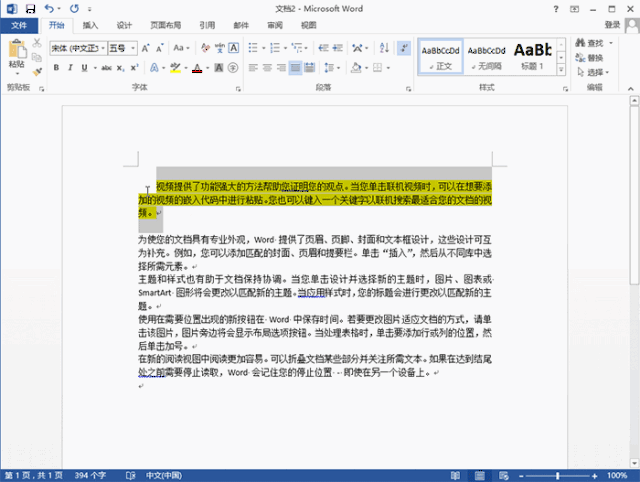Viewport: 640px width, 482px height.
Task: Switch to the 插入 tab
Action: coord(90,25)
